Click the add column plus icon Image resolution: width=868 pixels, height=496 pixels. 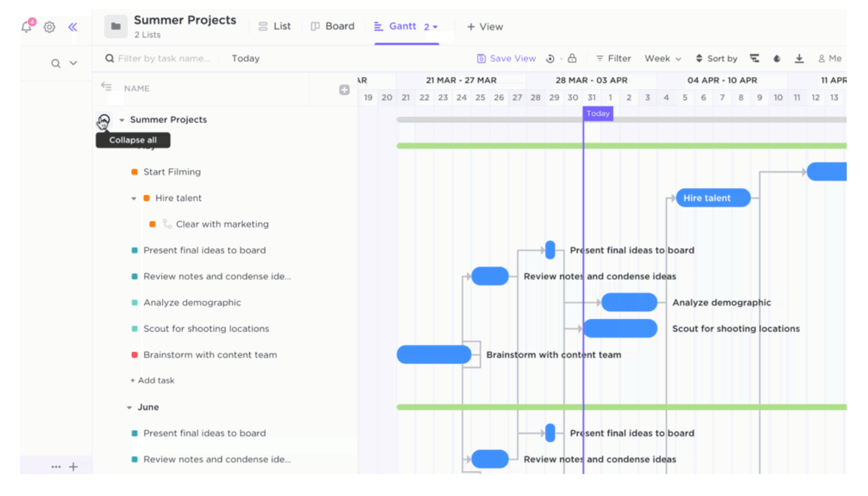point(344,90)
